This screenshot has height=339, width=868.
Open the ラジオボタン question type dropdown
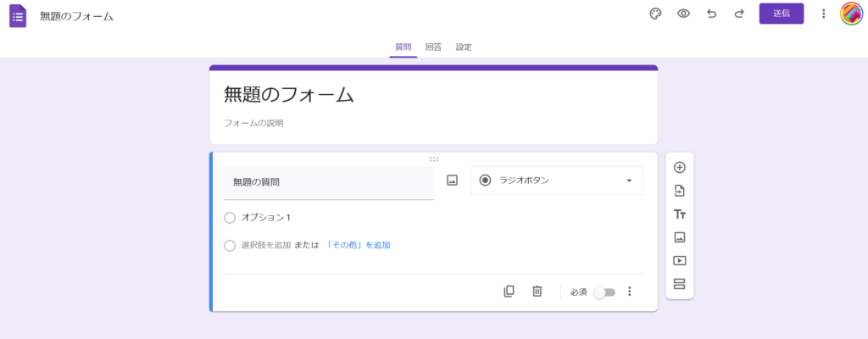557,181
